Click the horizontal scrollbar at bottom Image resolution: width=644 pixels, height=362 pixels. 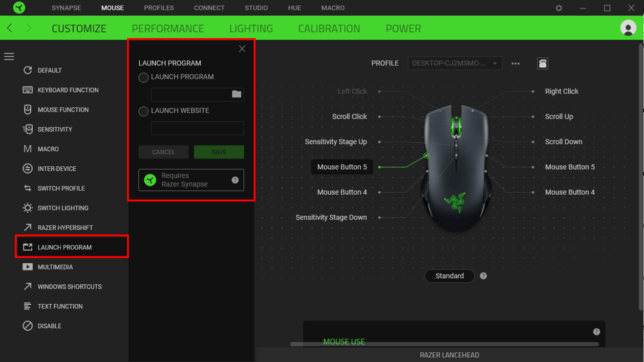point(444,344)
